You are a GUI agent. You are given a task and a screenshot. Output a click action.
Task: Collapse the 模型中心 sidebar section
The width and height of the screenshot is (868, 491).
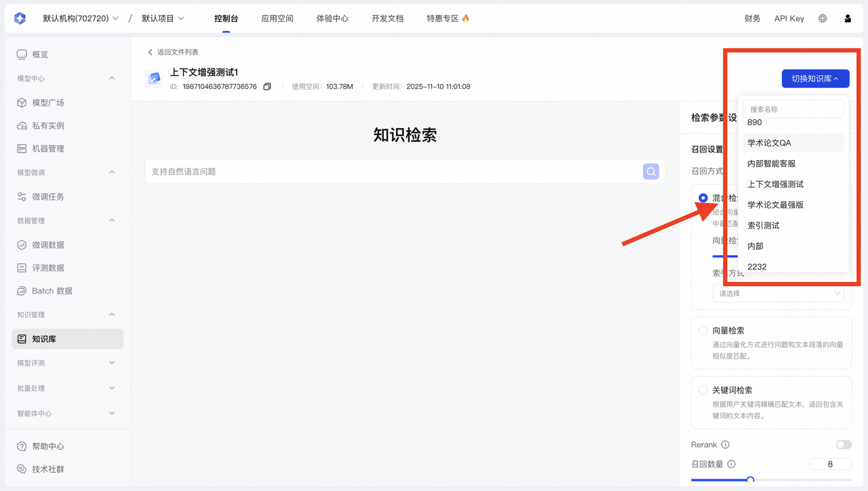tap(112, 79)
